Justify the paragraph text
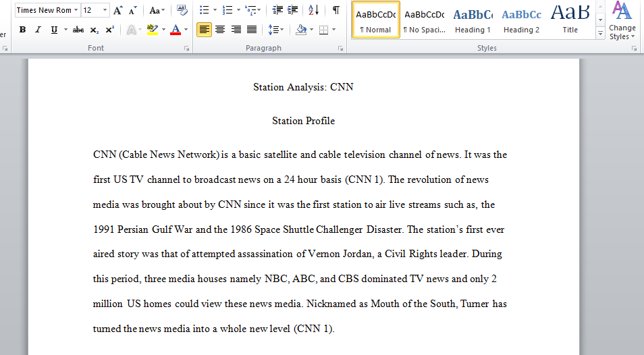The width and height of the screenshot is (644, 355). pyautogui.click(x=252, y=30)
